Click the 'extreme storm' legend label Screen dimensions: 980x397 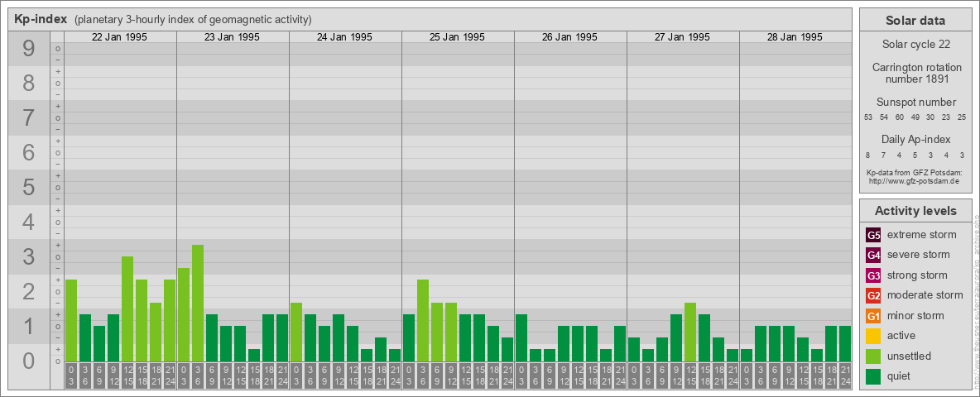coord(922,235)
